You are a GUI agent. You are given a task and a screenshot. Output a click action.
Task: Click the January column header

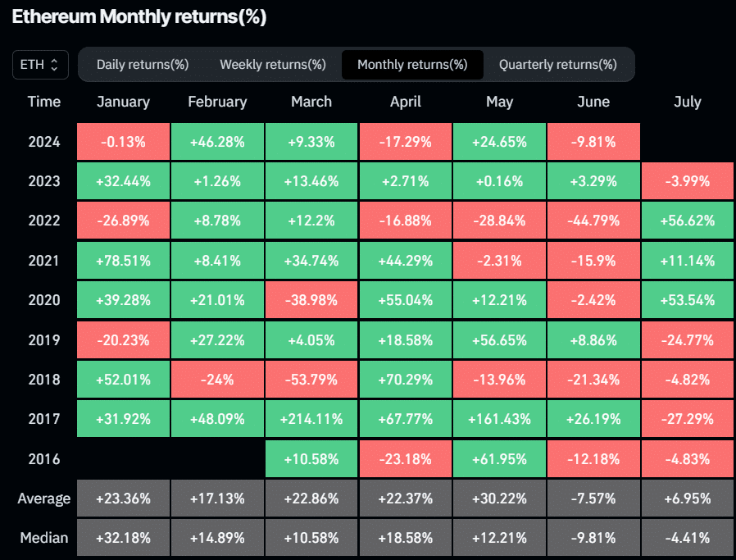coord(124,102)
